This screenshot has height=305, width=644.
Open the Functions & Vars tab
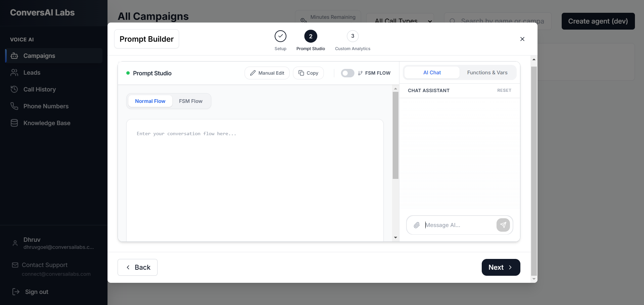[487, 73]
